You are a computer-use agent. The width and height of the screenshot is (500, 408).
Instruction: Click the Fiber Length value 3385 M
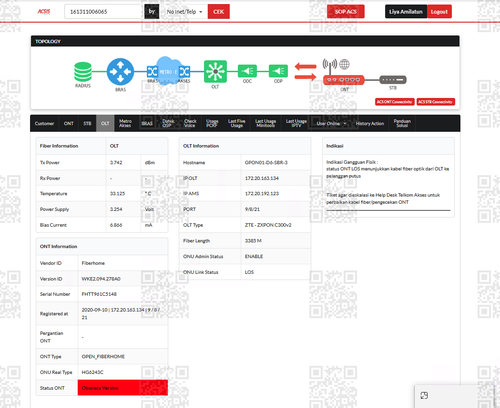coord(253,241)
